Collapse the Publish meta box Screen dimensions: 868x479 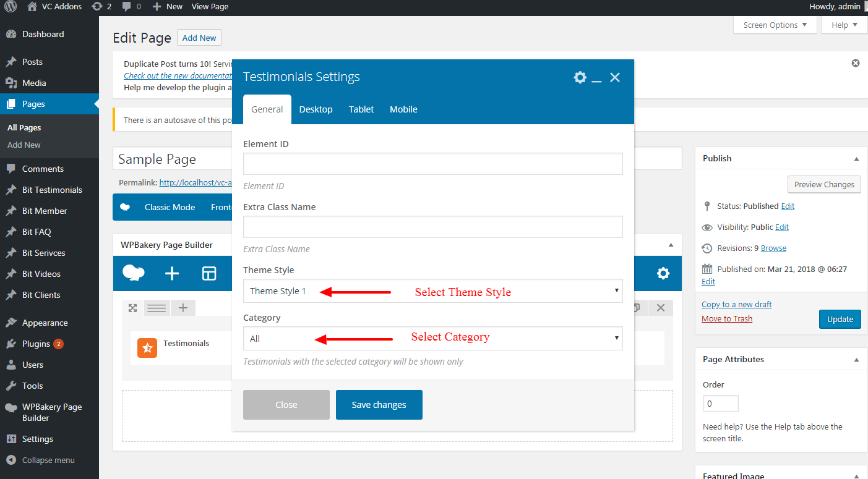[x=856, y=159]
